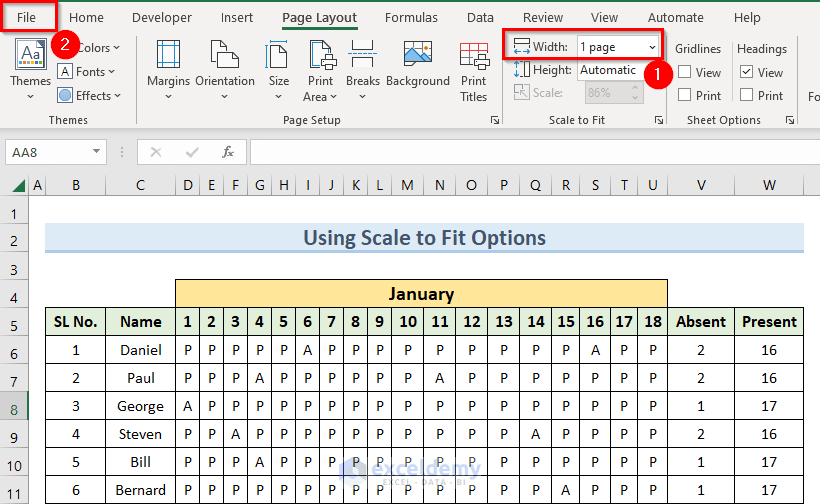
Task: Open theme Fonts icon
Action: 65,72
